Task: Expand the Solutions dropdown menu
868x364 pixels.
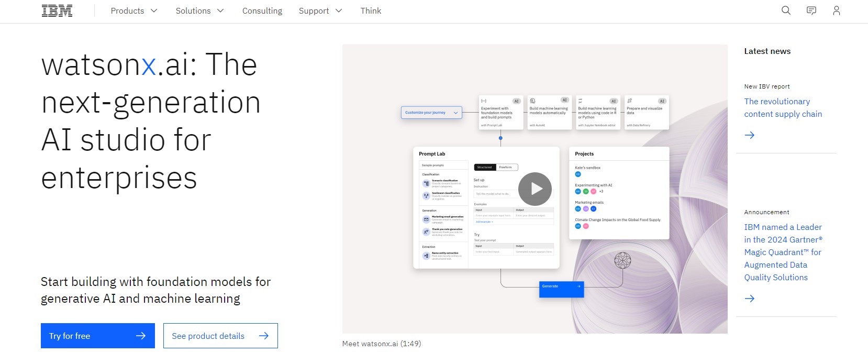Action: pos(199,10)
